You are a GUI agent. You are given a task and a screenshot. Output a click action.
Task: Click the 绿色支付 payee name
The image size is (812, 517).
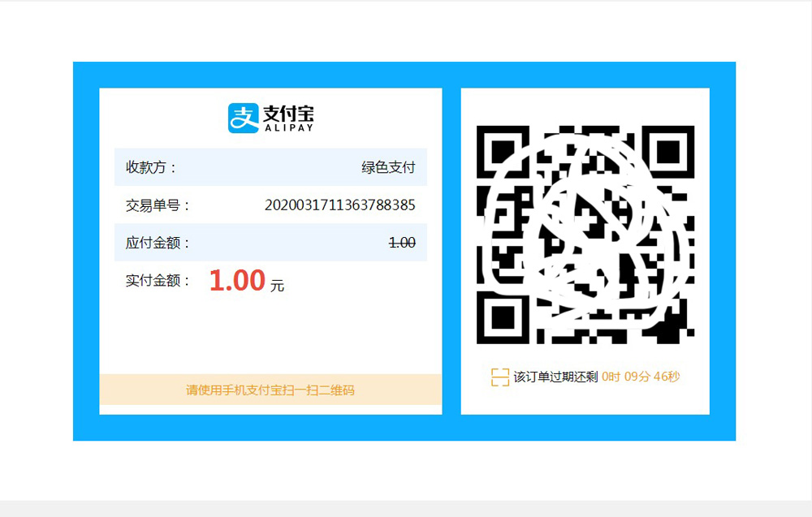(388, 167)
